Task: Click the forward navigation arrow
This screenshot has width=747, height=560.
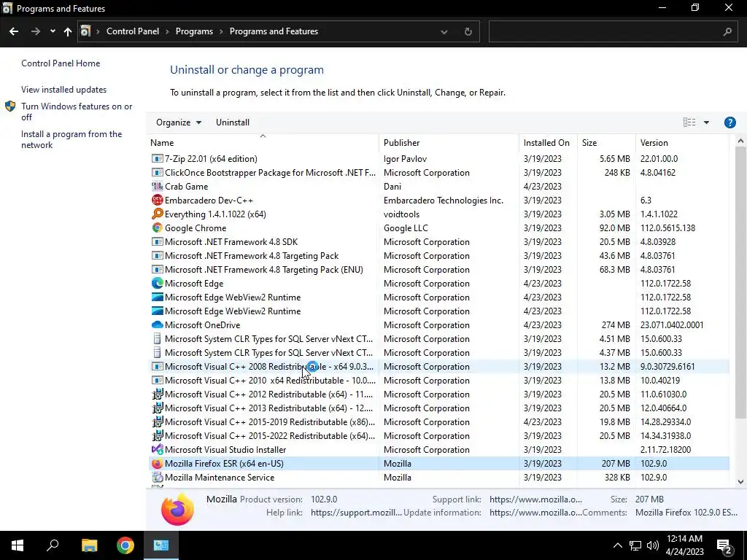Action: (36, 31)
